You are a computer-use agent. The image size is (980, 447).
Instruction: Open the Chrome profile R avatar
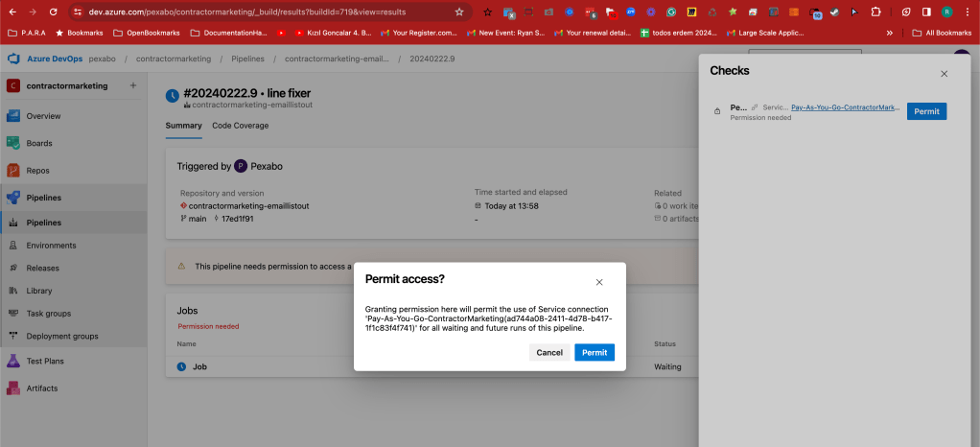tap(947, 12)
